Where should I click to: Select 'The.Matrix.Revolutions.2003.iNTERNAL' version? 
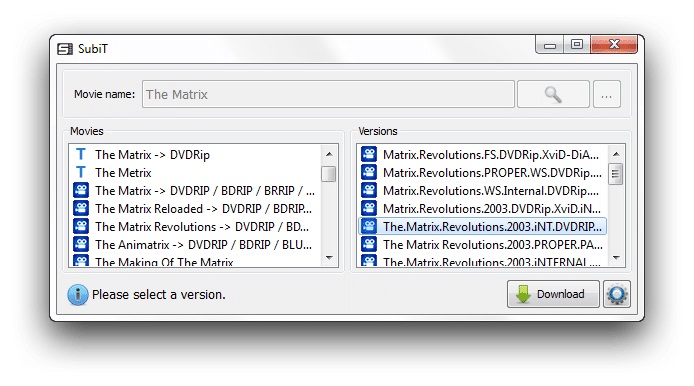(x=482, y=261)
